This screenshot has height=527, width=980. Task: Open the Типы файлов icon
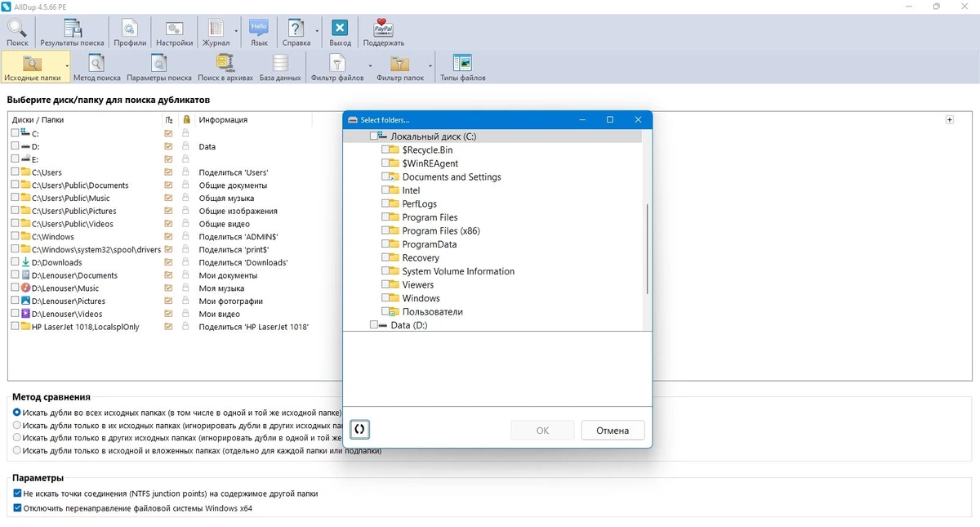pyautogui.click(x=462, y=68)
